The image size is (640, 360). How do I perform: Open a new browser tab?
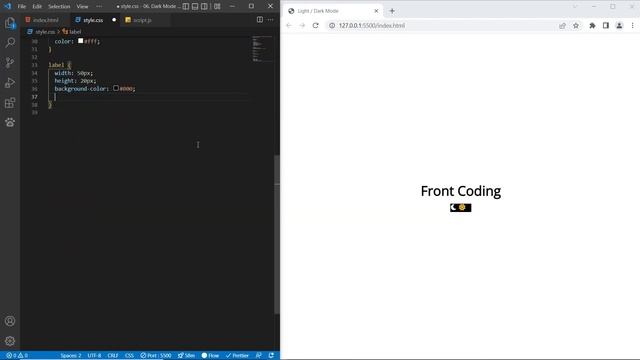click(x=392, y=11)
